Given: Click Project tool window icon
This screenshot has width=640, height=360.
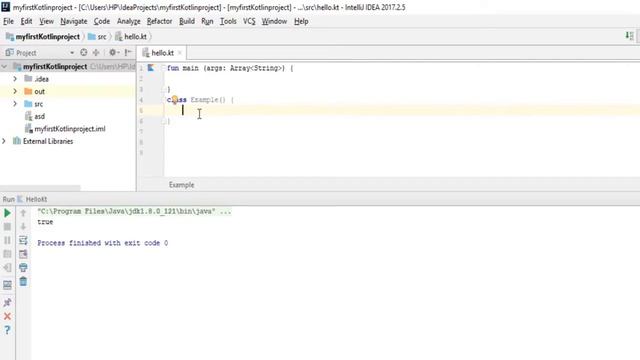Looking at the screenshot, I should [9, 53].
